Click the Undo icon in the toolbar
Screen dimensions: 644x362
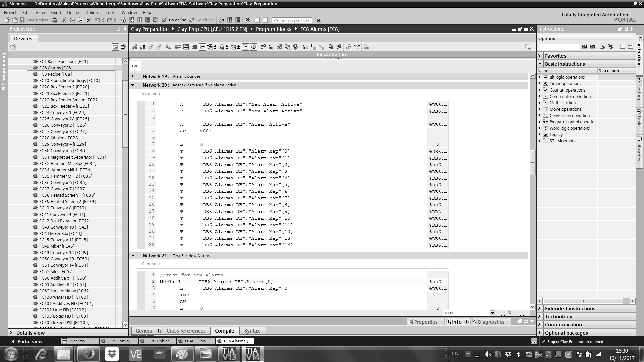pyautogui.click(x=97, y=20)
